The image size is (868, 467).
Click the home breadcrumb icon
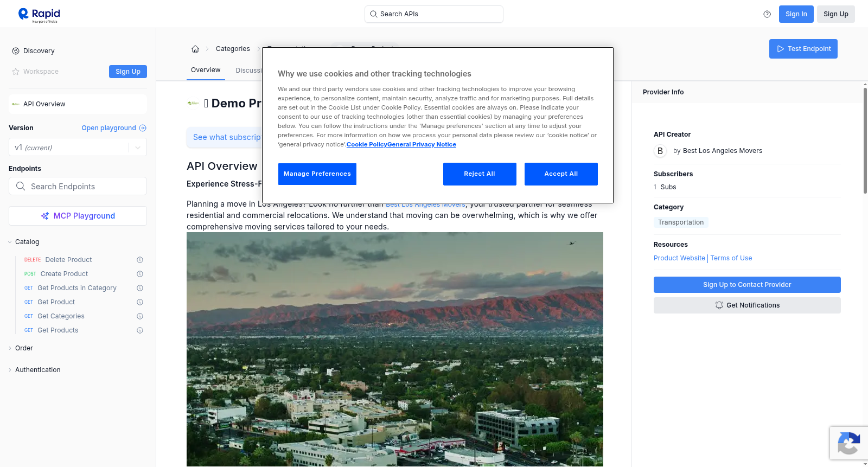[x=195, y=49]
